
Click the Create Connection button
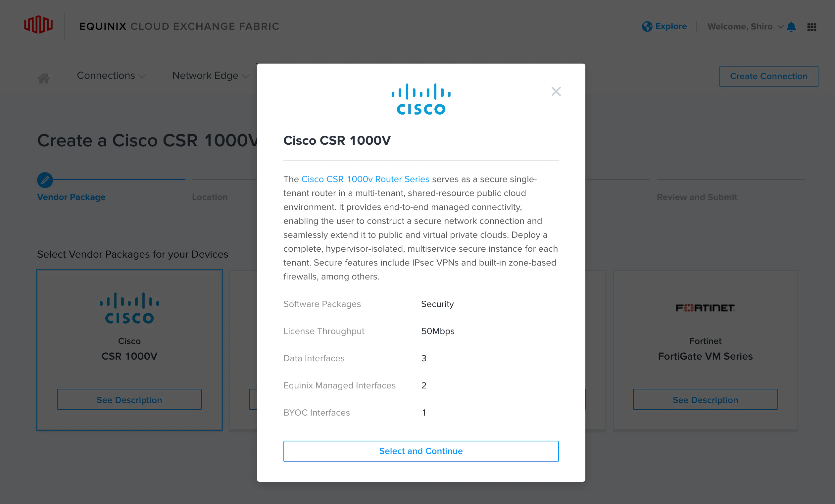(x=768, y=76)
